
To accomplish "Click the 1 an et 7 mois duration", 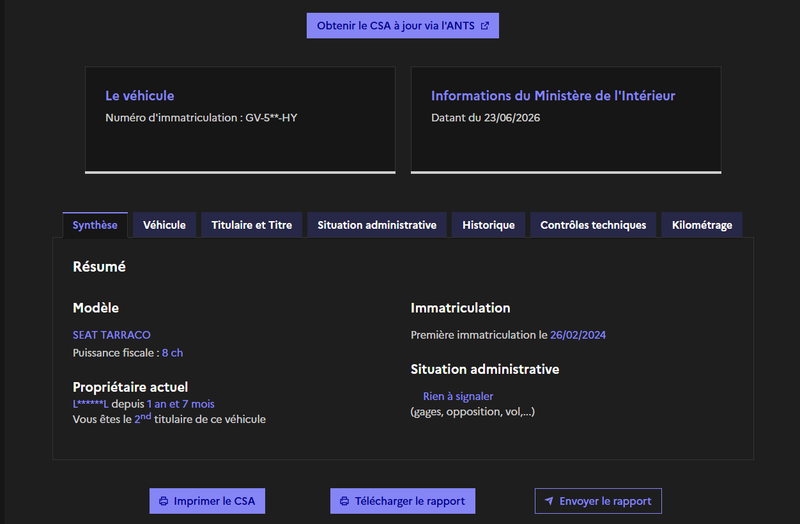I will 181,404.
